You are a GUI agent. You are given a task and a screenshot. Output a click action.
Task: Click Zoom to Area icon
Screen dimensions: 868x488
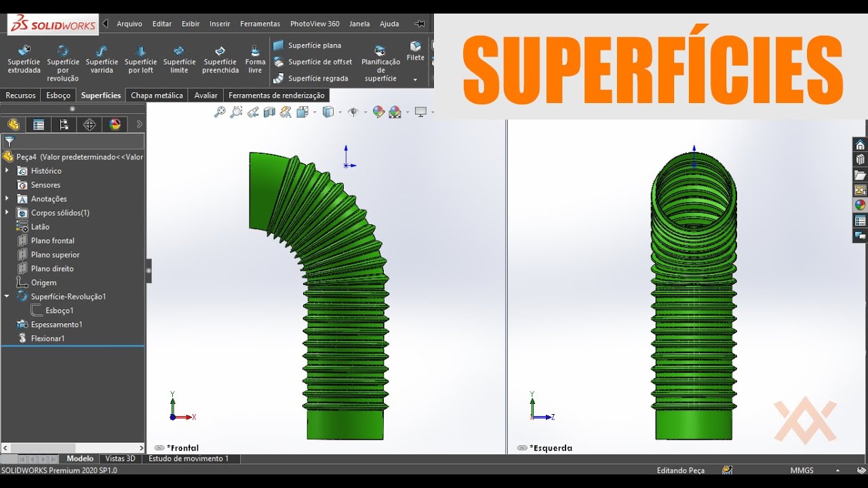[236, 112]
